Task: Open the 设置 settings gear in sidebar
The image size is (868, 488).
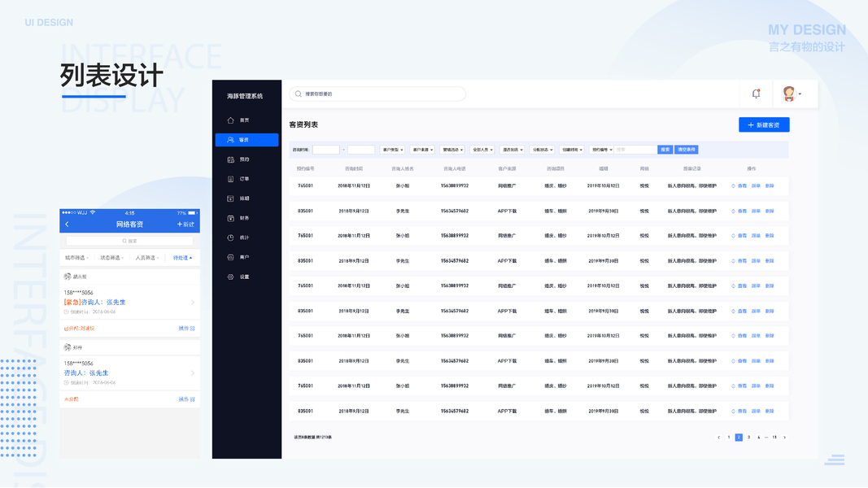Action: 230,277
